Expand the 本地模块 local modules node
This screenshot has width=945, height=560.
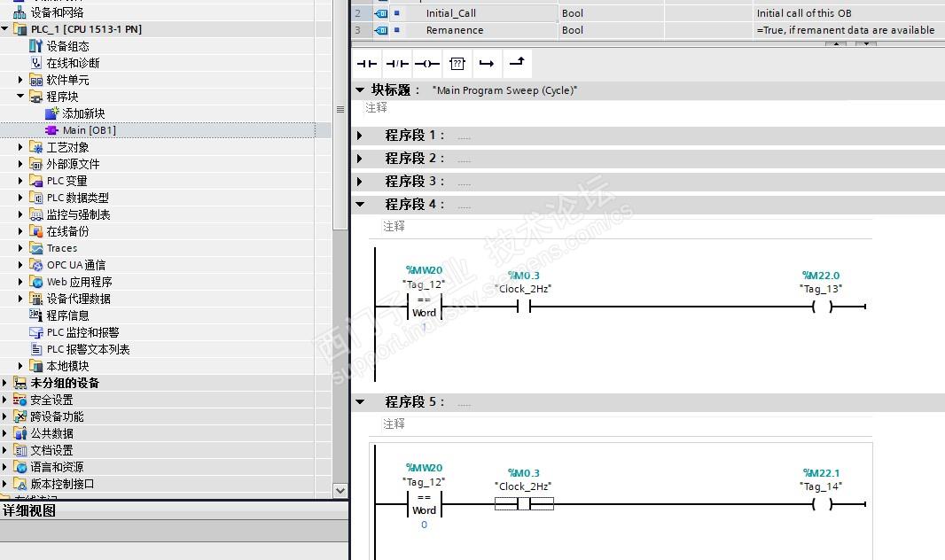tap(20, 365)
